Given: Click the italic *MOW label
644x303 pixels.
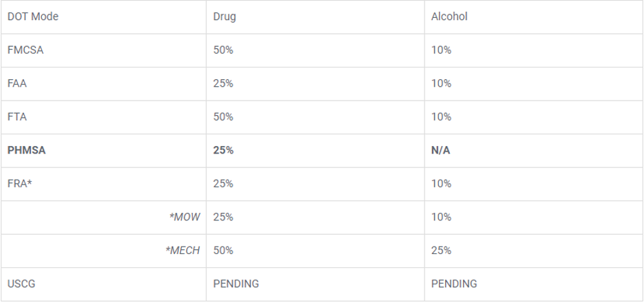Looking at the screenshot, I should click(x=184, y=217).
